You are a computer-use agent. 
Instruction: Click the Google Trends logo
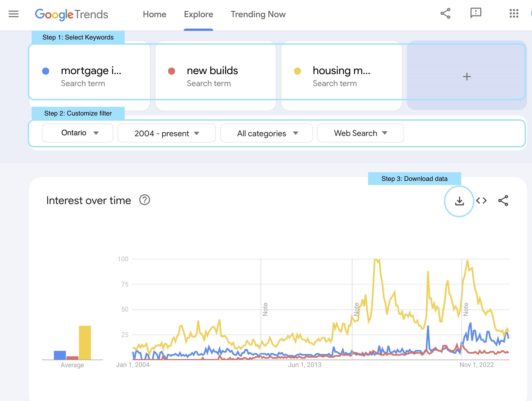click(x=72, y=14)
